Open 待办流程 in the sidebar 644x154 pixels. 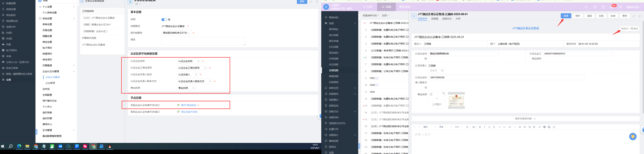(x=334, y=35)
